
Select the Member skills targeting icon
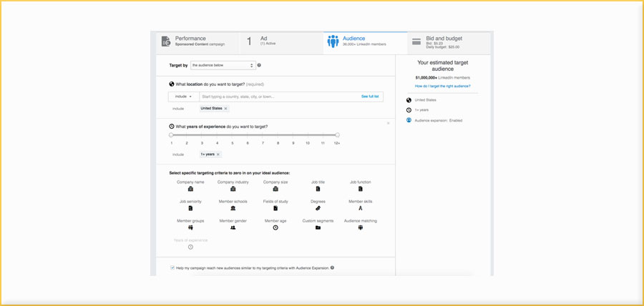[x=360, y=208]
